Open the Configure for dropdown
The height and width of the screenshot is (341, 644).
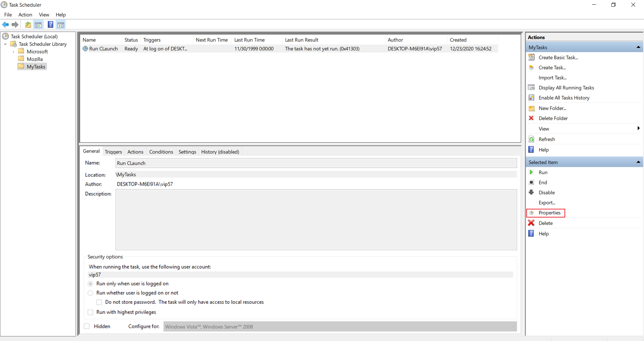(x=514, y=326)
